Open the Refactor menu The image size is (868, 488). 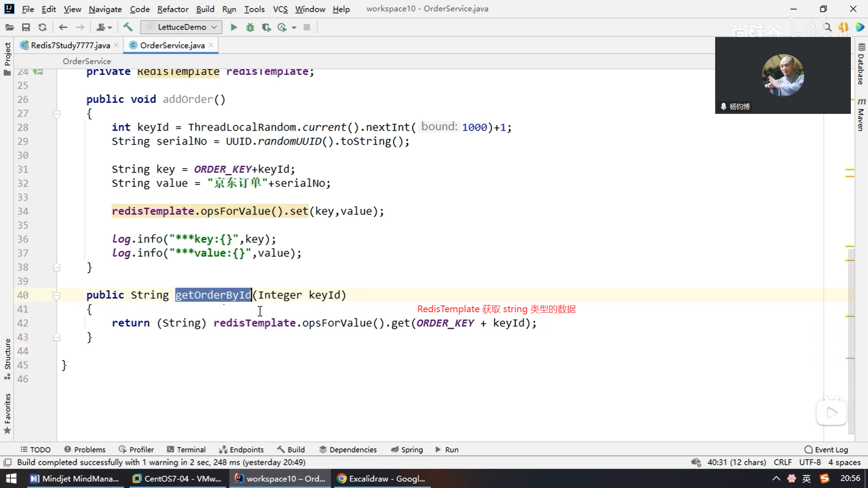172,9
